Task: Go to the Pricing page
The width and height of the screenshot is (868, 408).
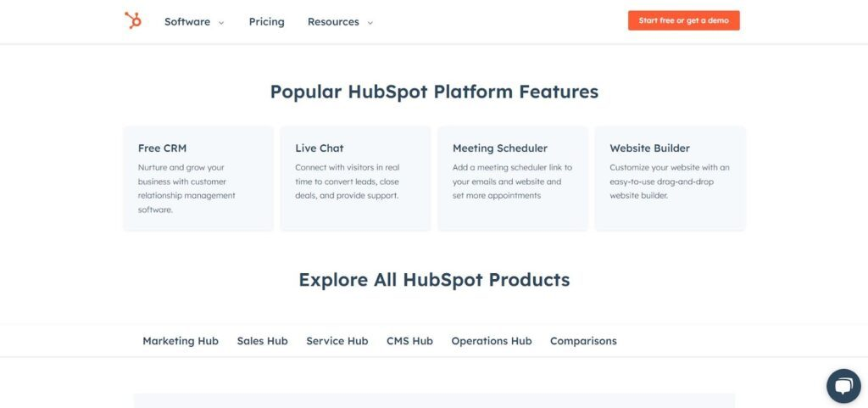Action: pos(266,22)
